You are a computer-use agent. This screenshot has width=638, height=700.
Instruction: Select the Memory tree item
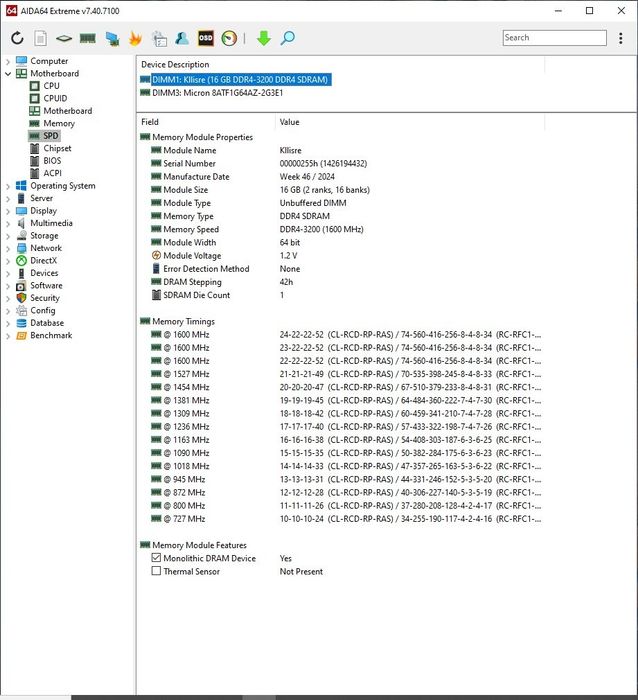52,123
